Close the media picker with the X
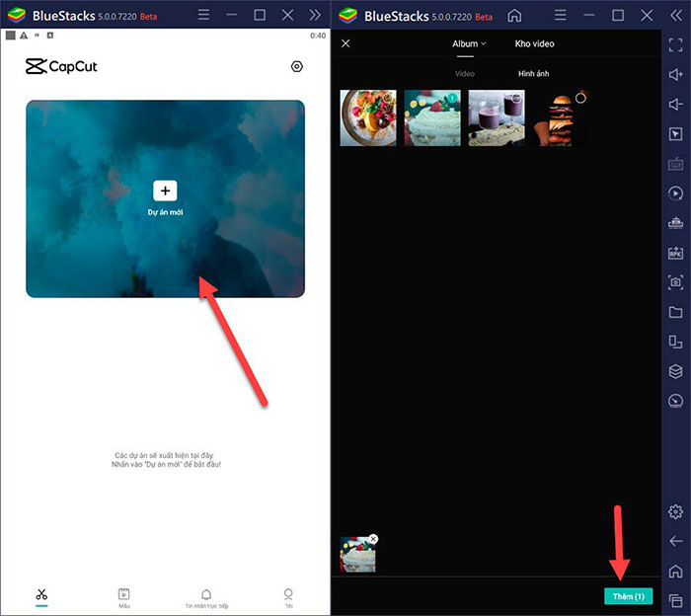Viewport: 691px width, 616px height. coord(345,43)
